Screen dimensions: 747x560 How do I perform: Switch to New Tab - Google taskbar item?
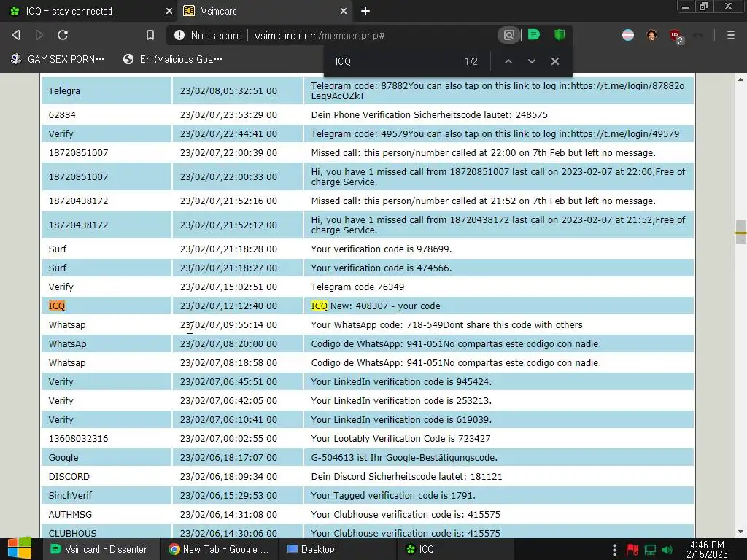(218, 549)
